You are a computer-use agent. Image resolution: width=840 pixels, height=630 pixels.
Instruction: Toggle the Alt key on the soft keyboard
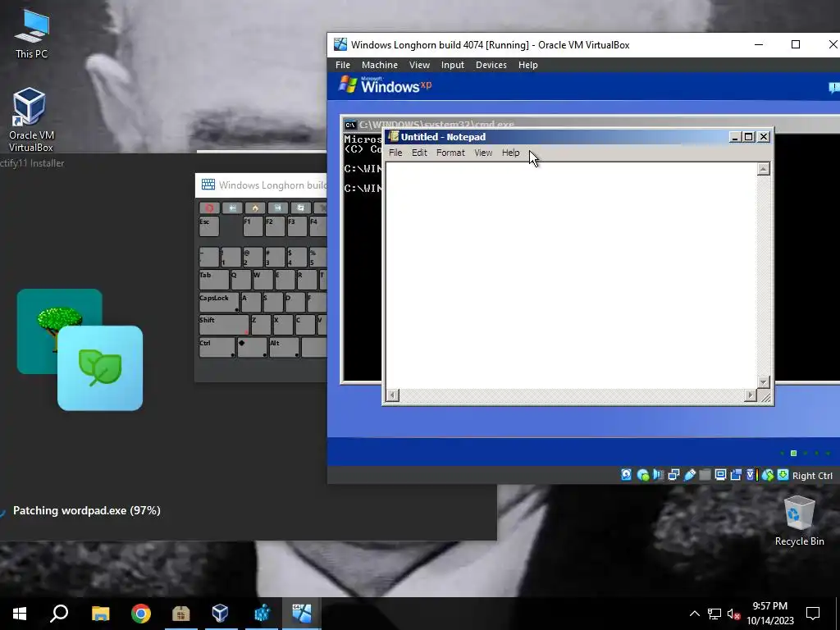285,348
